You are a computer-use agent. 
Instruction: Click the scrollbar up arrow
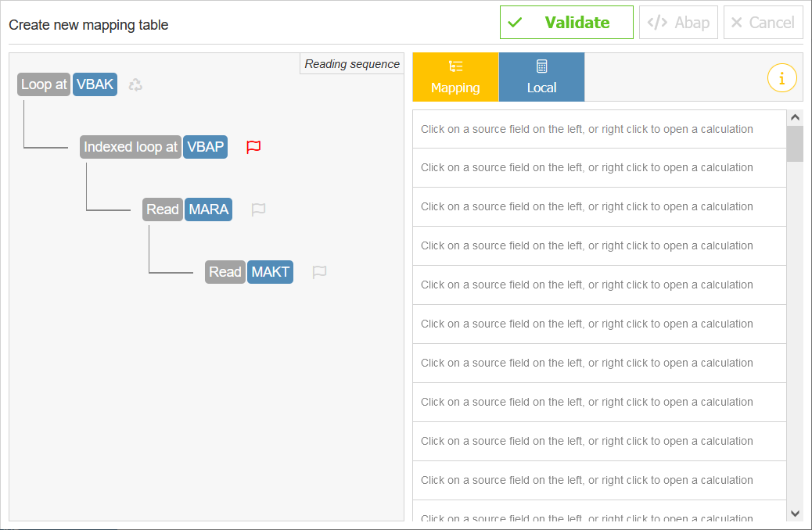[795, 116]
